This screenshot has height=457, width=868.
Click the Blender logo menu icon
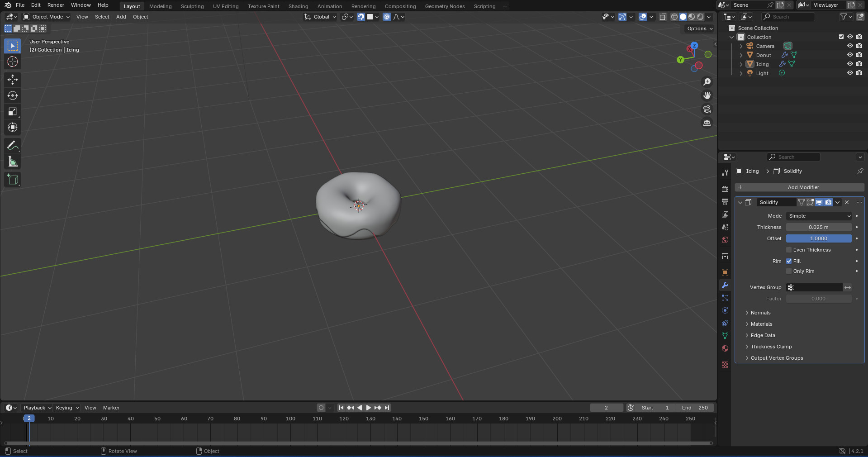8,5
